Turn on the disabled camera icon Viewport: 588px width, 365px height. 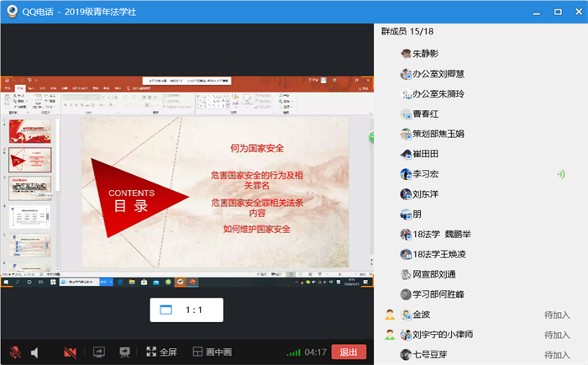[x=70, y=352]
